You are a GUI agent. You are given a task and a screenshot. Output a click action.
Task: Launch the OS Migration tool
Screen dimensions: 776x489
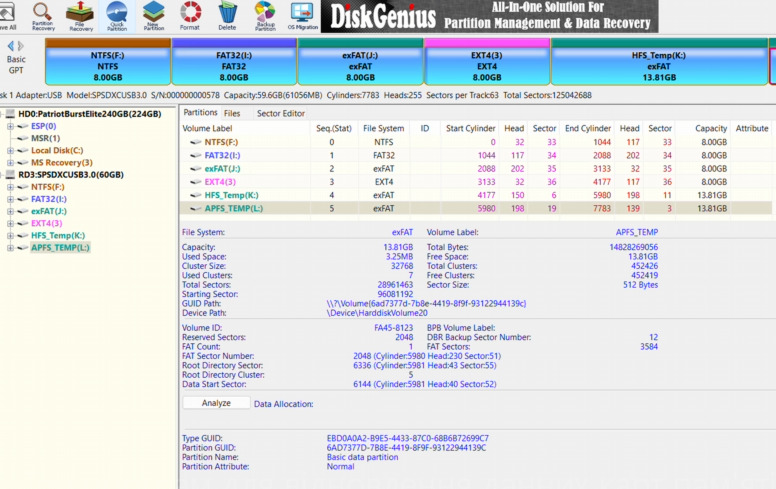click(302, 16)
